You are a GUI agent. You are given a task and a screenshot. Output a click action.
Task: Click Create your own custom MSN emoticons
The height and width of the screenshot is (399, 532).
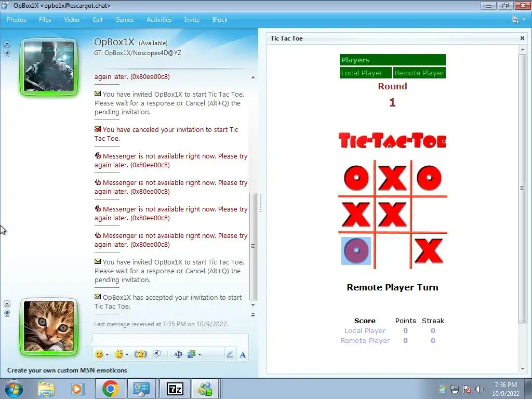(x=67, y=370)
